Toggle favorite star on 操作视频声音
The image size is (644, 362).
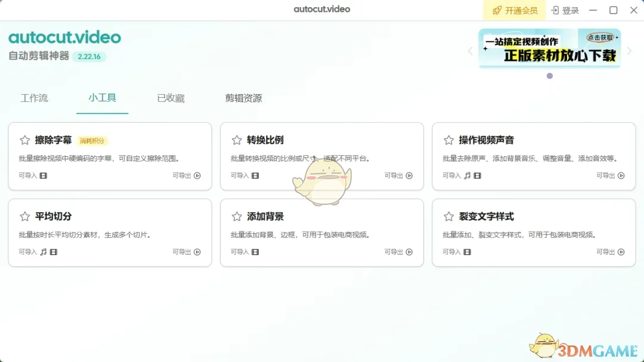(x=448, y=140)
